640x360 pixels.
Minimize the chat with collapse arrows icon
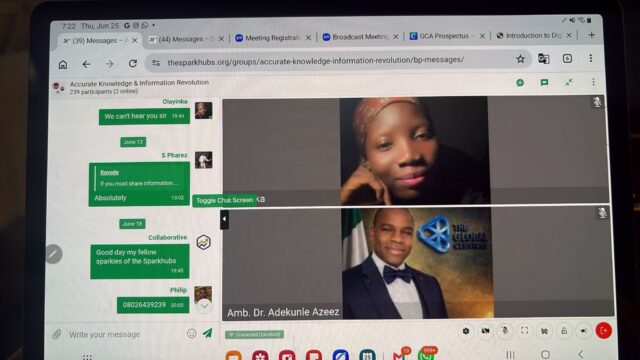pyautogui.click(x=569, y=82)
